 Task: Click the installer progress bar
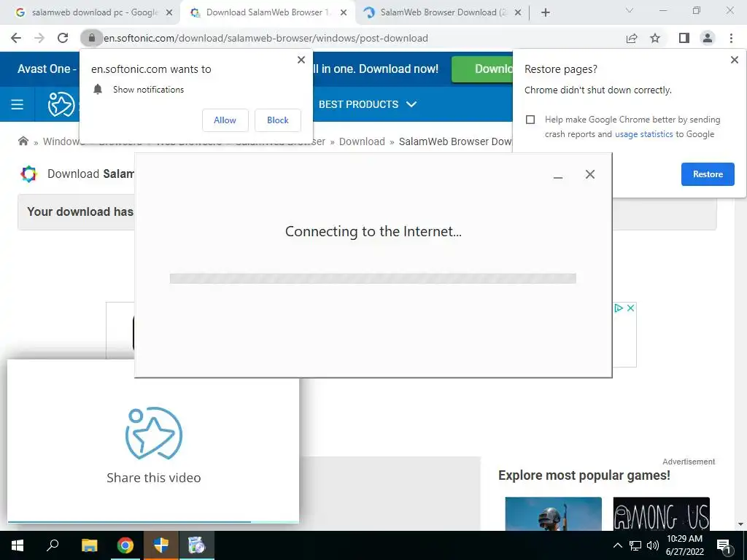373,278
